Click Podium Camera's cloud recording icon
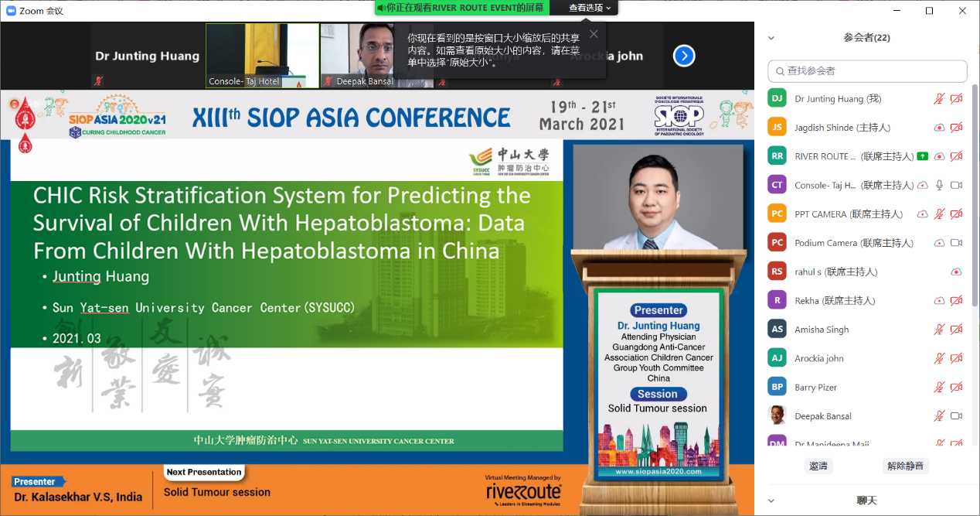The width and height of the screenshot is (980, 516). point(939,243)
